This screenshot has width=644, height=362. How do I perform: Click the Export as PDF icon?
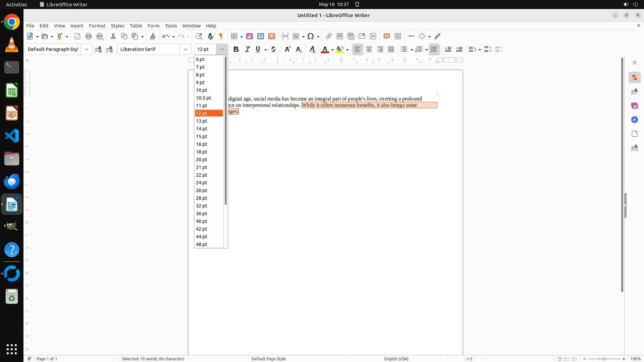pos(77,36)
